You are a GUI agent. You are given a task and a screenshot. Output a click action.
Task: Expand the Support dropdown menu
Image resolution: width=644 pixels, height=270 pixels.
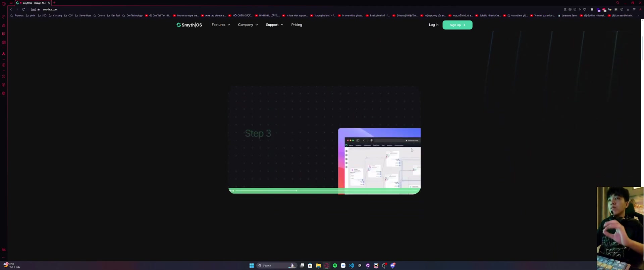pos(274,25)
